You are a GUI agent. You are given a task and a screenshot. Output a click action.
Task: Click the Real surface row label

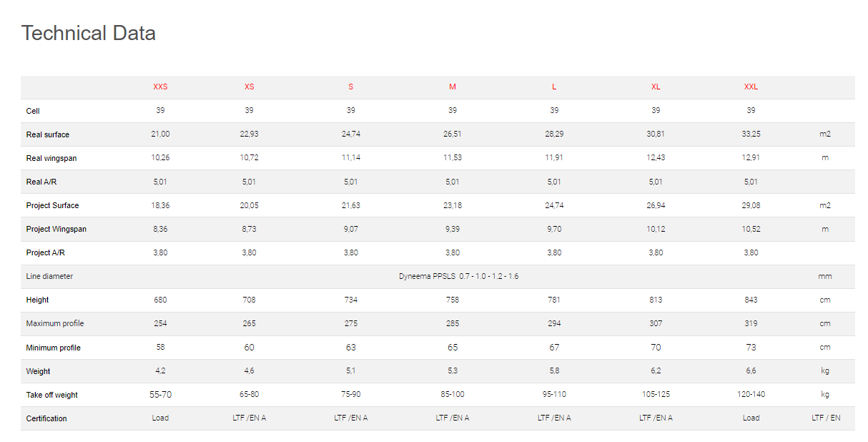(x=48, y=134)
